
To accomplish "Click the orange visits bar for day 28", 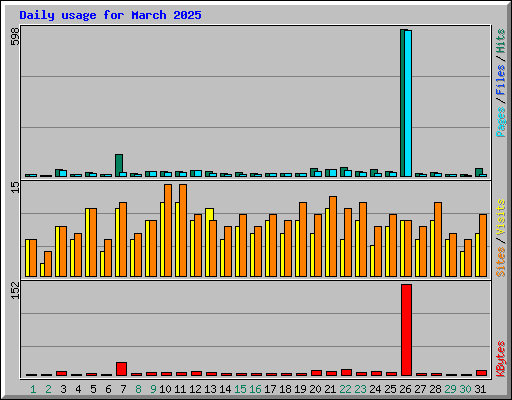I will 438,239.
